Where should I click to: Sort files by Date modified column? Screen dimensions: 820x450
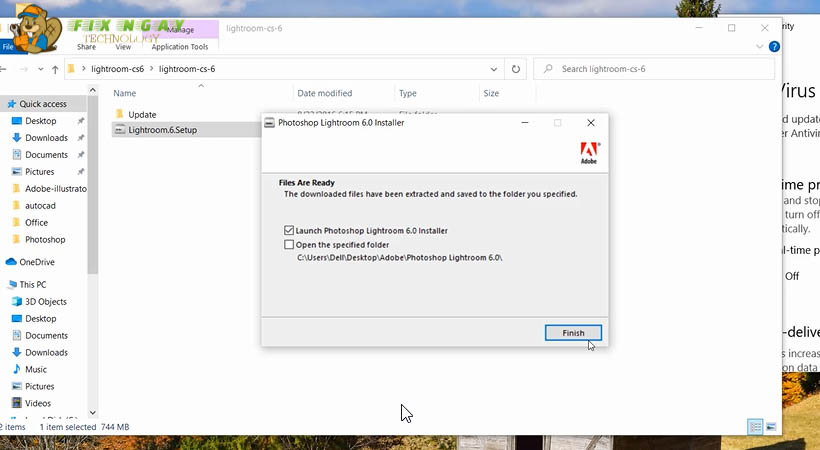coord(325,93)
